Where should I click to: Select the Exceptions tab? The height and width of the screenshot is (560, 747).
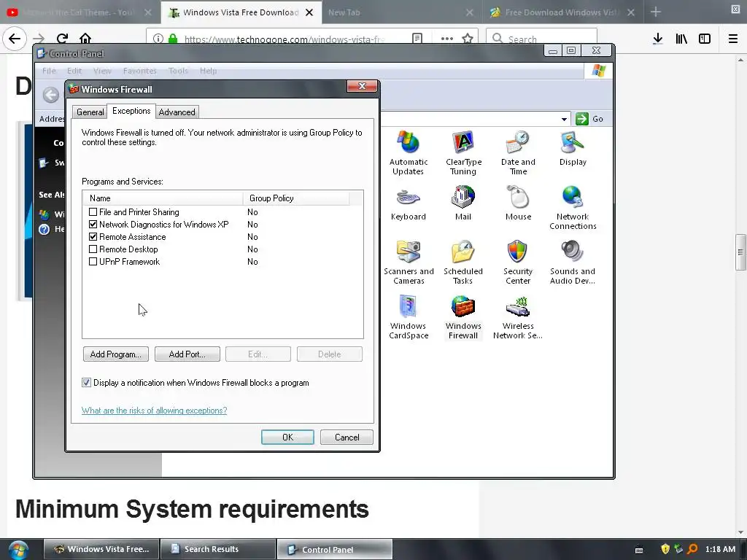click(131, 111)
